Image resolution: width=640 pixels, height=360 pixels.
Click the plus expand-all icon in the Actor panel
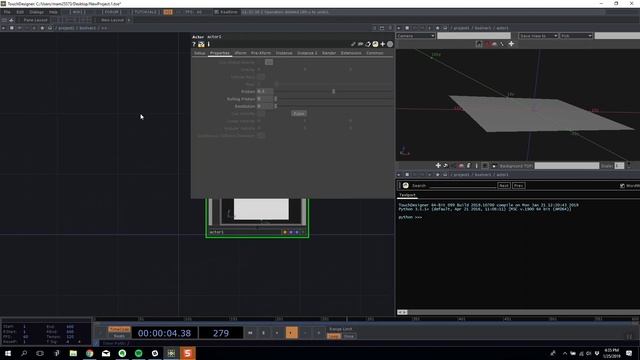382,44
